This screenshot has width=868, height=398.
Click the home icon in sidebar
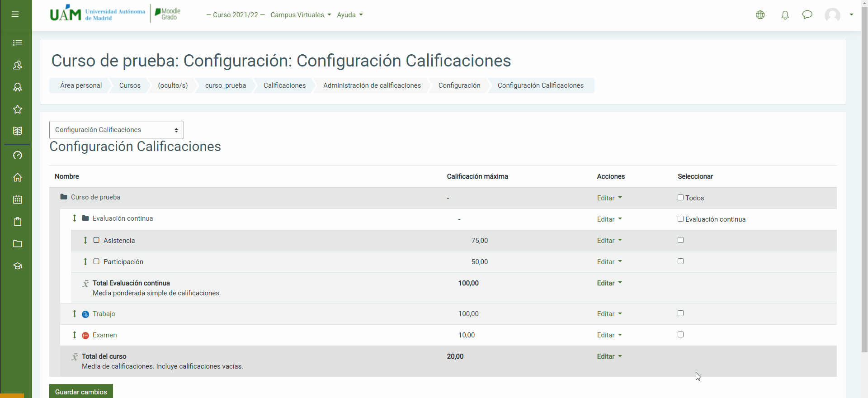[18, 177]
